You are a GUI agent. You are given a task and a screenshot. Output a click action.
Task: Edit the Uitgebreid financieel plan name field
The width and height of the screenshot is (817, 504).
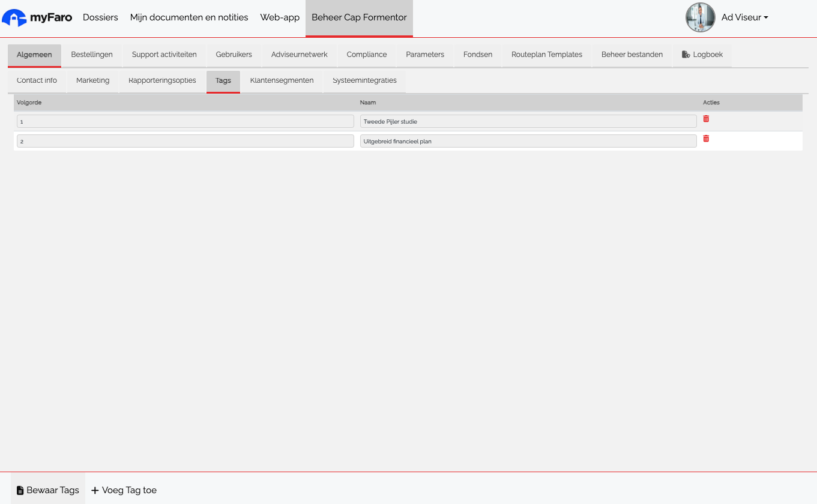[x=528, y=141]
